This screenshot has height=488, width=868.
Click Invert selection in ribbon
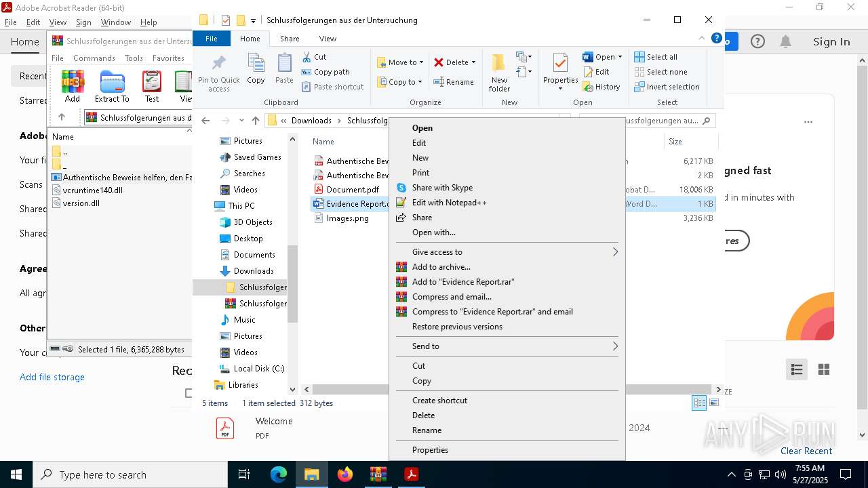click(x=667, y=87)
